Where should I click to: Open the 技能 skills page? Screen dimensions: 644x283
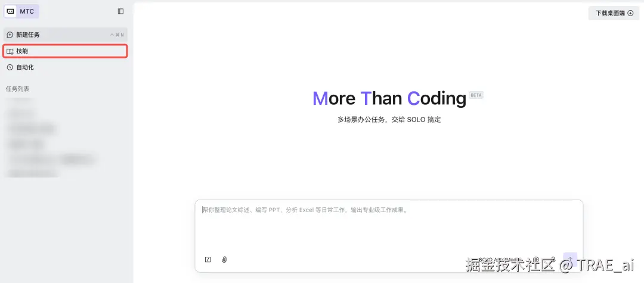(66, 51)
